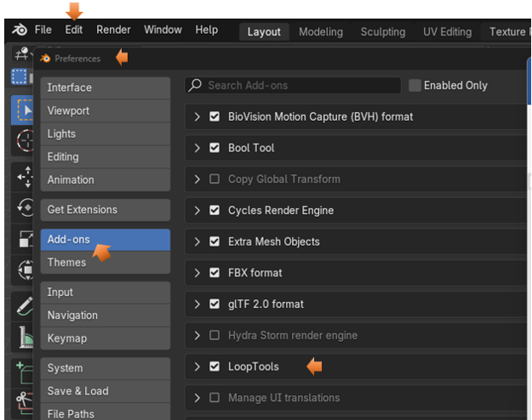
Task: Choose the Move tool in left toolbar
Action: click(x=22, y=177)
